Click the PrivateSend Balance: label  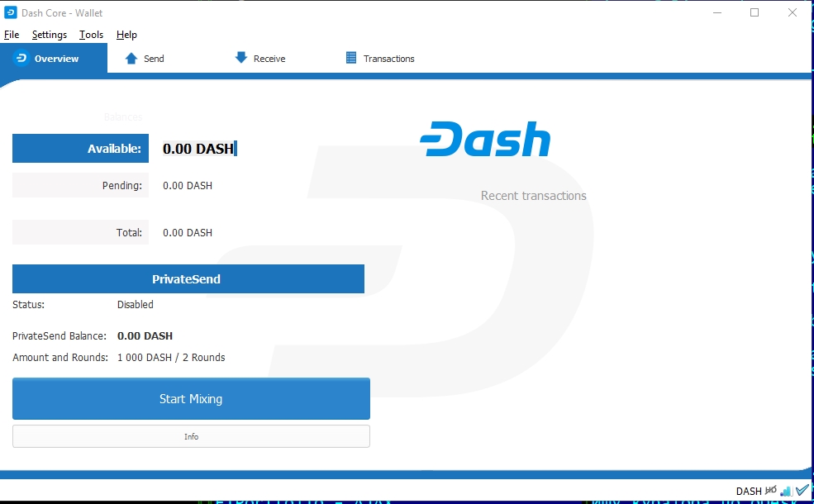60,336
